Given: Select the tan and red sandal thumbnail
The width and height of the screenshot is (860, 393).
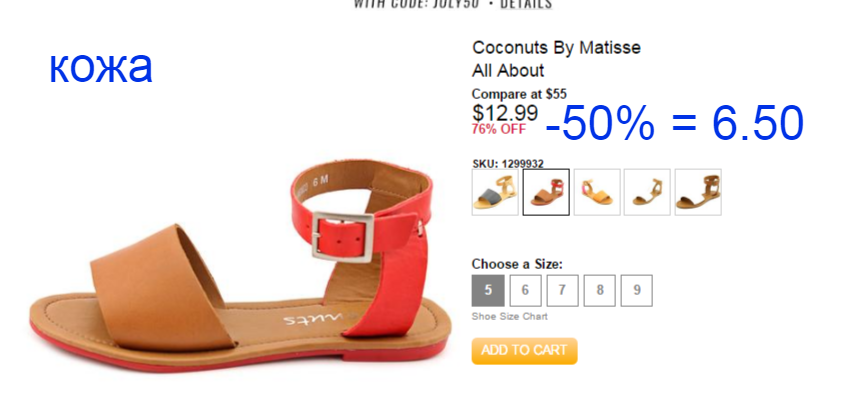Looking at the screenshot, I should (546, 192).
